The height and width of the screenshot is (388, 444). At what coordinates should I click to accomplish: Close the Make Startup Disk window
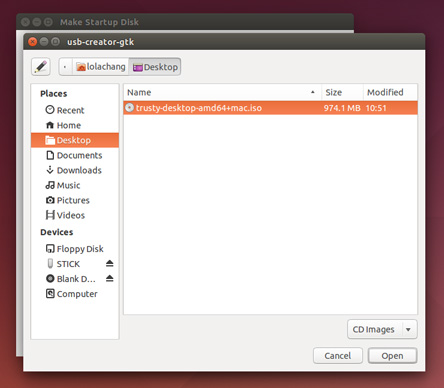pos(25,22)
